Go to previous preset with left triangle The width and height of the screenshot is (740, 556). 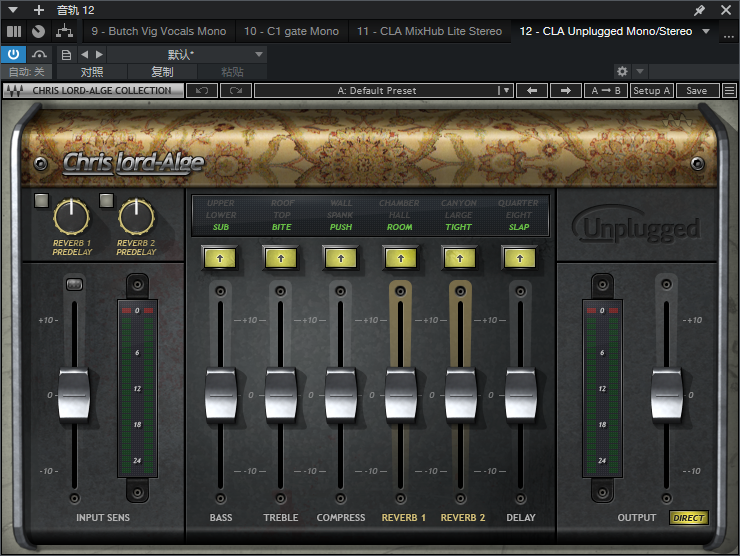coord(84,55)
